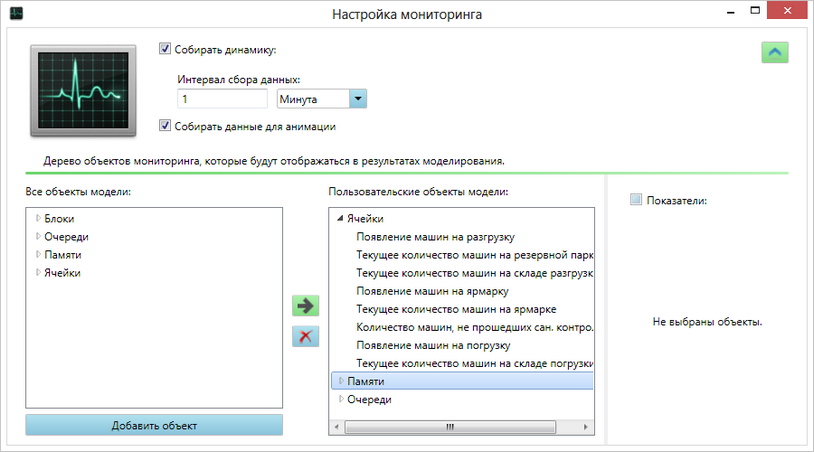The width and height of the screenshot is (814, 452).
Task: Select Ячейки label in left tree
Action: (62, 273)
